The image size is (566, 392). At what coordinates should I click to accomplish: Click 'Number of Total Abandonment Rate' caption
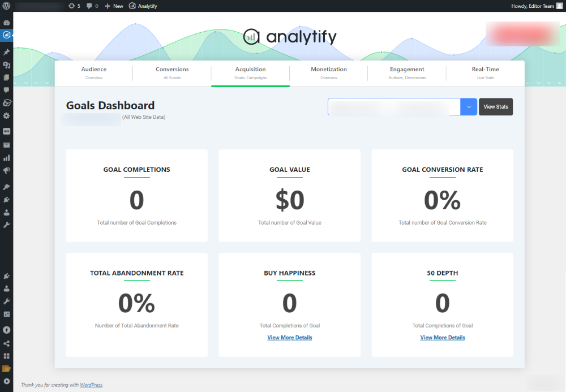tap(137, 325)
